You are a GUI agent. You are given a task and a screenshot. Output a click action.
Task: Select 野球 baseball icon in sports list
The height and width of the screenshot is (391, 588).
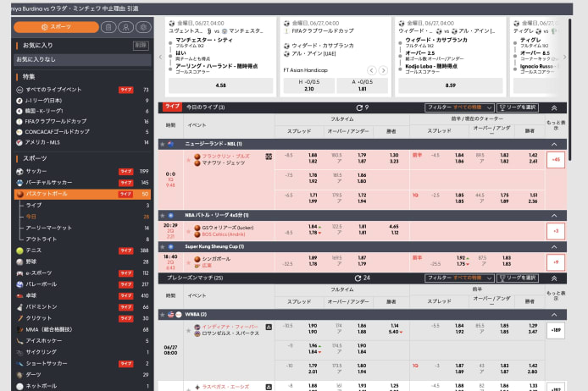19,262
